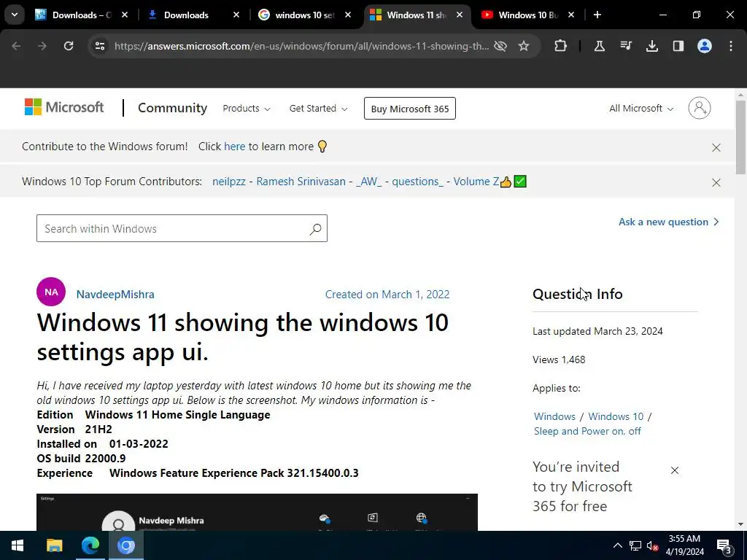
Task: Click the search magnifier icon
Action: [315, 229]
